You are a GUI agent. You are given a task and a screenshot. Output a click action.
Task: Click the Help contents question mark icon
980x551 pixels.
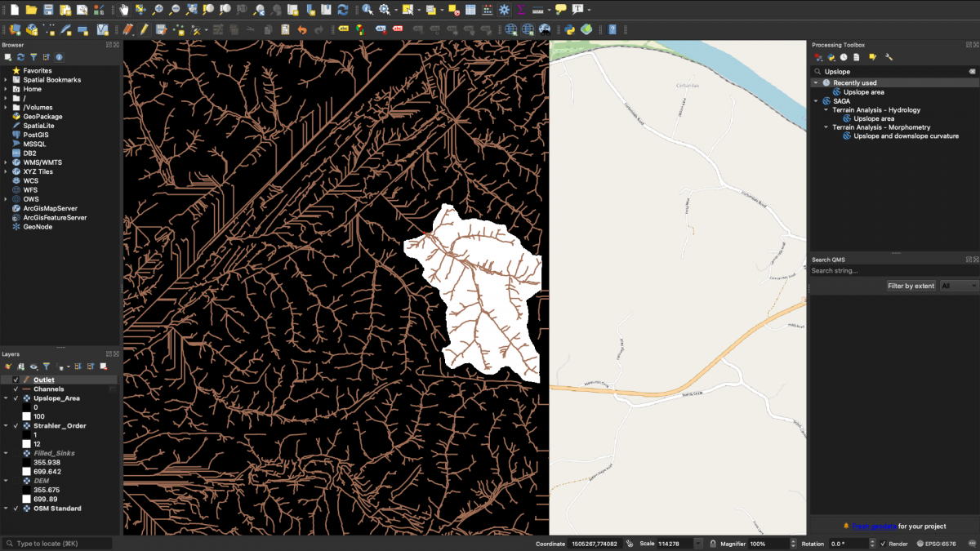tap(612, 29)
